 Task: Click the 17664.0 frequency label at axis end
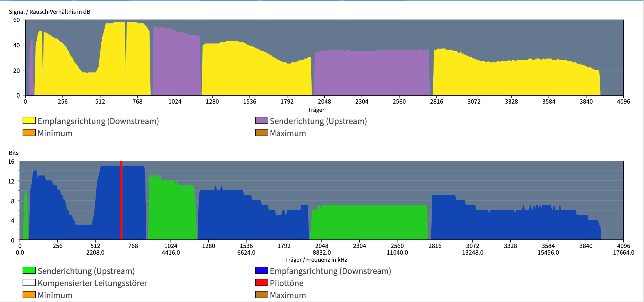click(623, 253)
